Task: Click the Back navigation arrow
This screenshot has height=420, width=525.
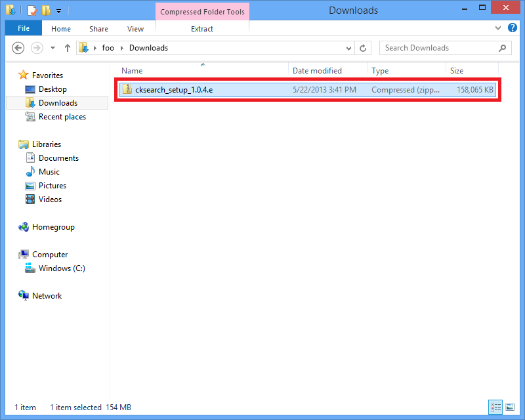Action: pyautogui.click(x=18, y=48)
